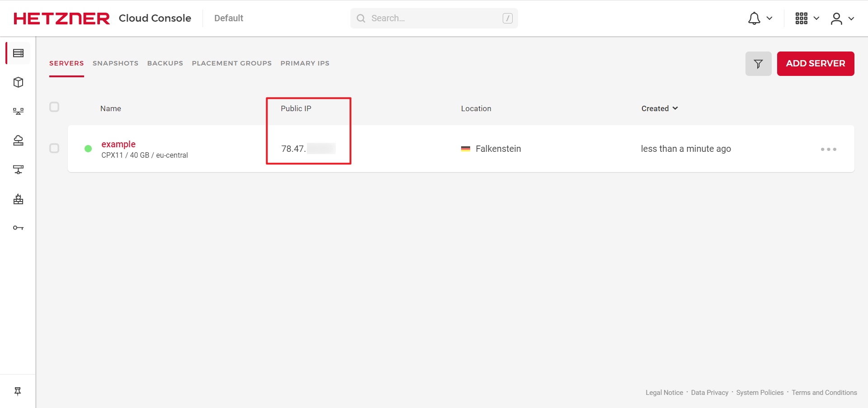Click the Public IP column header
This screenshot has width=868, height=408.
296,108
